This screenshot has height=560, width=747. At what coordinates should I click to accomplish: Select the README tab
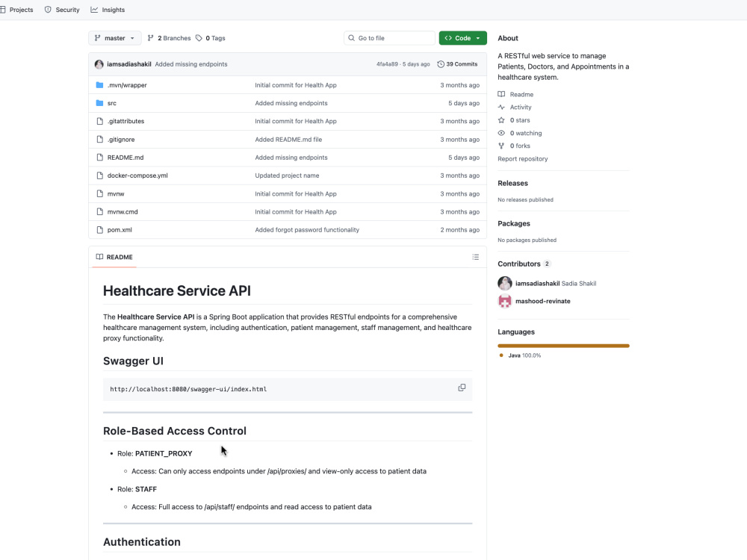[114, 257]
